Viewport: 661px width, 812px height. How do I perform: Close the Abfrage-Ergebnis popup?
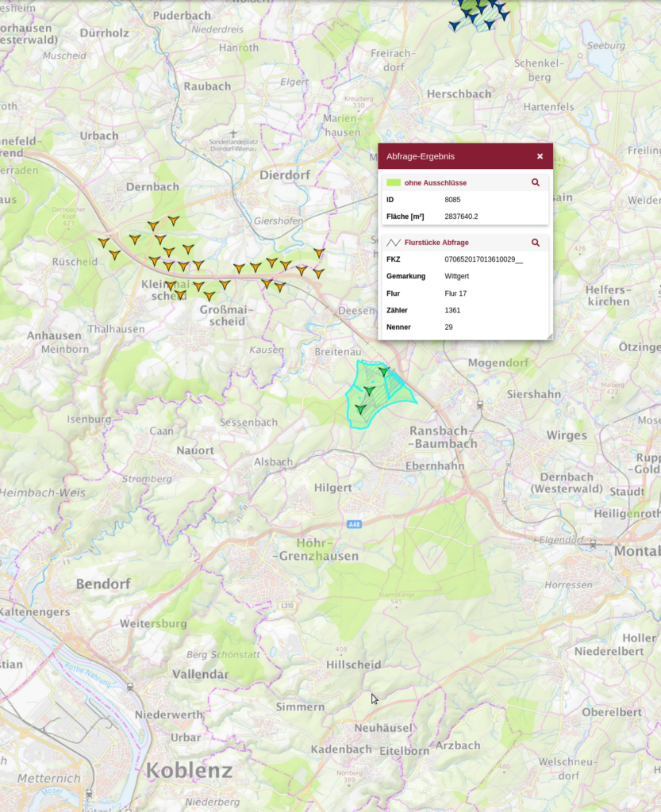540,157
